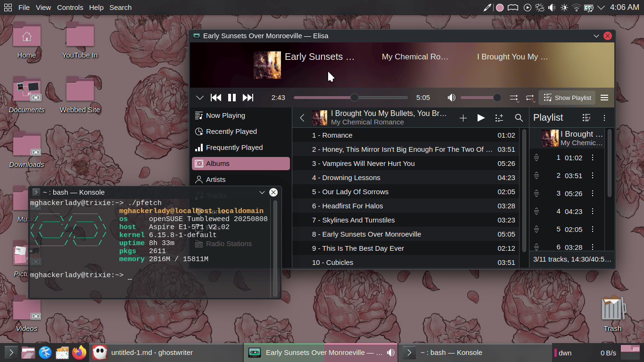Collapse the header with the down chevron
The image size is (644, 362).
click(200, 98)
